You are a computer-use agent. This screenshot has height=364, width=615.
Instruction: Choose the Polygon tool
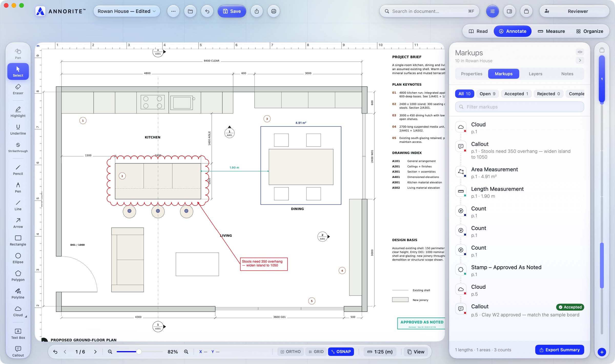(18, 276)
